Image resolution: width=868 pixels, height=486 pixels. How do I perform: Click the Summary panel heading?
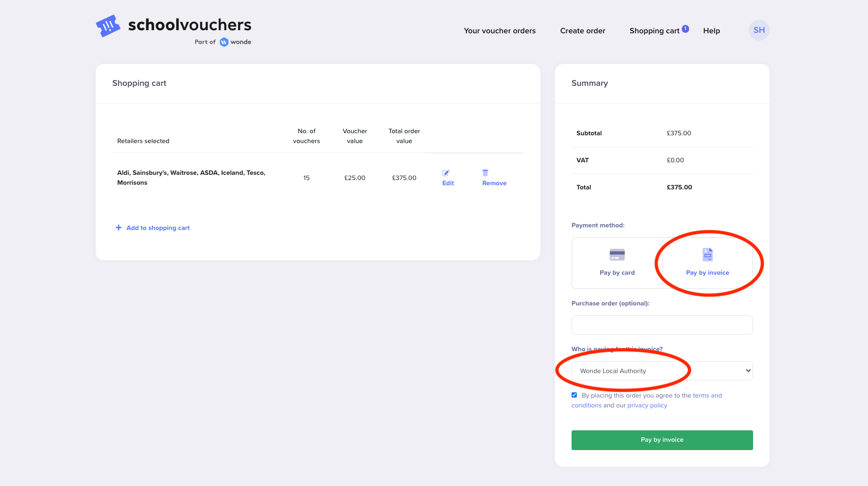pos(590,83)
